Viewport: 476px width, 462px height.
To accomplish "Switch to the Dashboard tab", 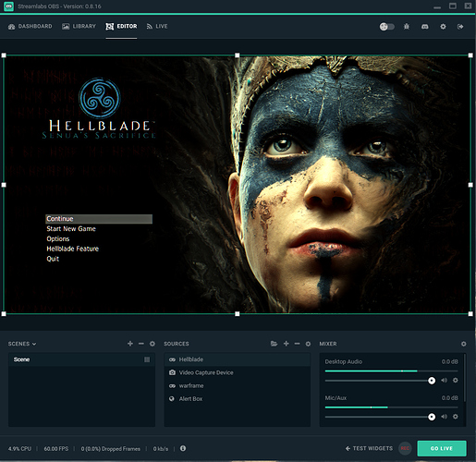I will 31,27.
